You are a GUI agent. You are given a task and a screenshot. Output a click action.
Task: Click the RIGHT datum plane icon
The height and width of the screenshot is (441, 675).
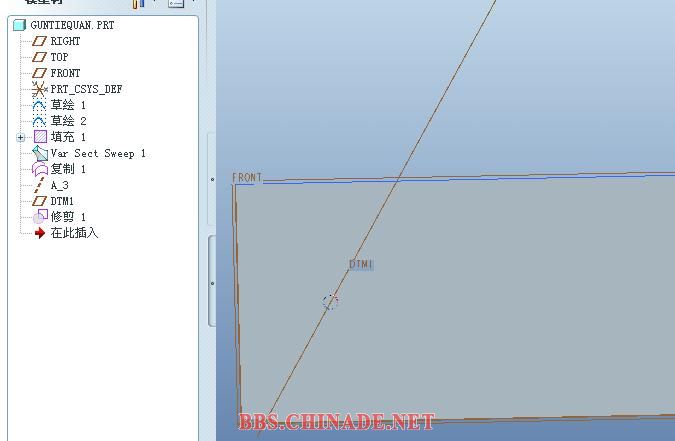(x=39, y=41)
